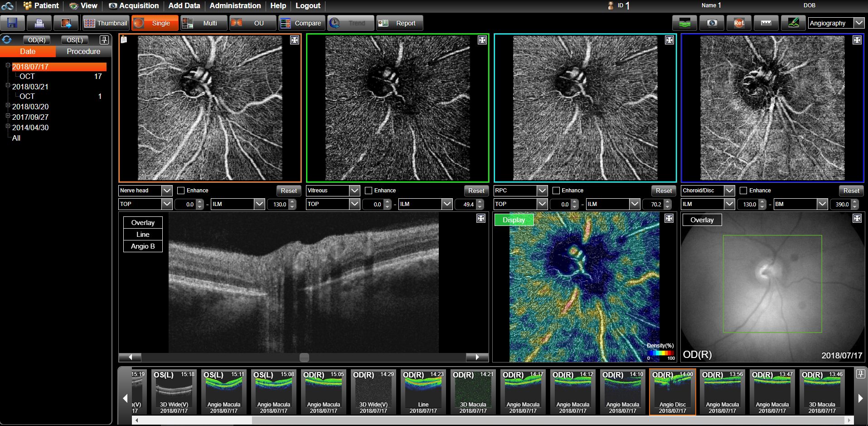Screen dimensions: 868x426
Task: Click the segmentation layer edit pencil icon
Action: coord(793,23)
